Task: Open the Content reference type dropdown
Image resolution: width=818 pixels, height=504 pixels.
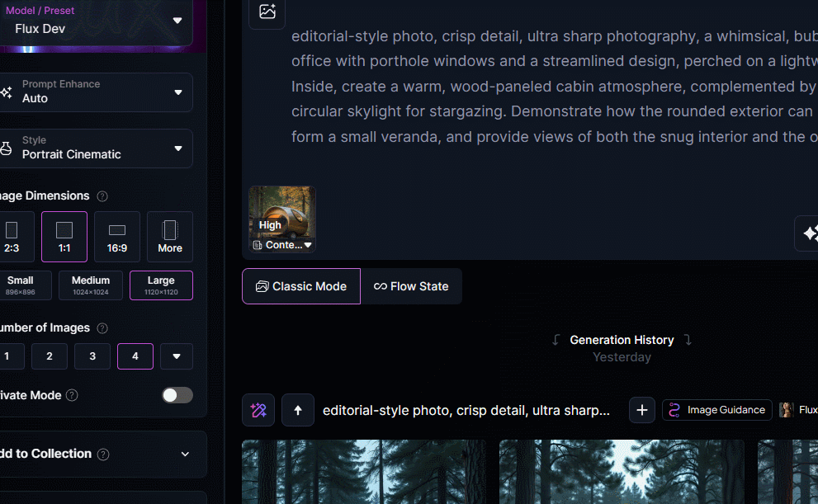Action: coord(282,245)
